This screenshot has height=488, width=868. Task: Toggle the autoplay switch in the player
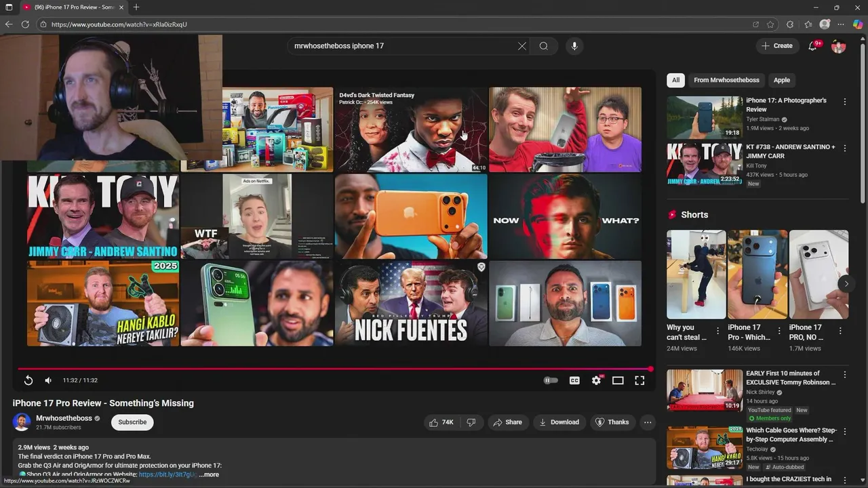(551, 381)
